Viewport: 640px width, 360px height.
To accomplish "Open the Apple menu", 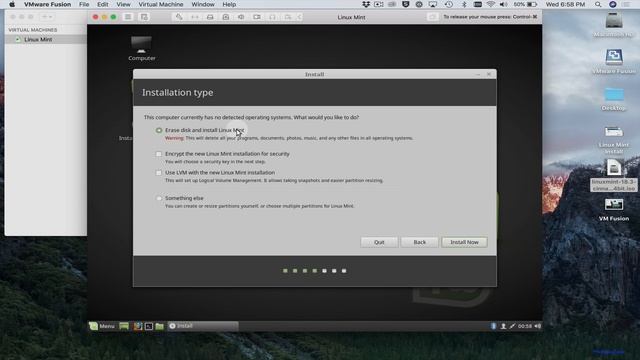I will pos(12,4).
